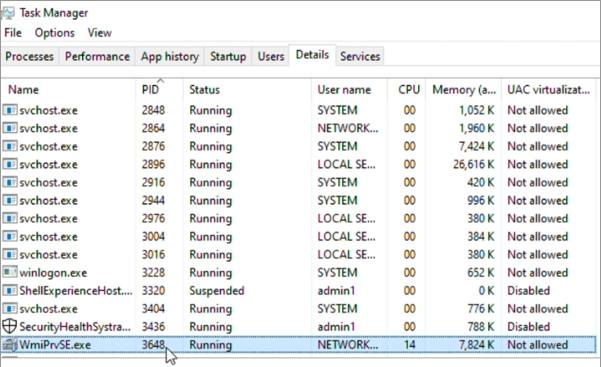Click the SecurityHealthSystray shield icon
The image size is (601, 367).
pyautogui.click(x=10, y=326)
